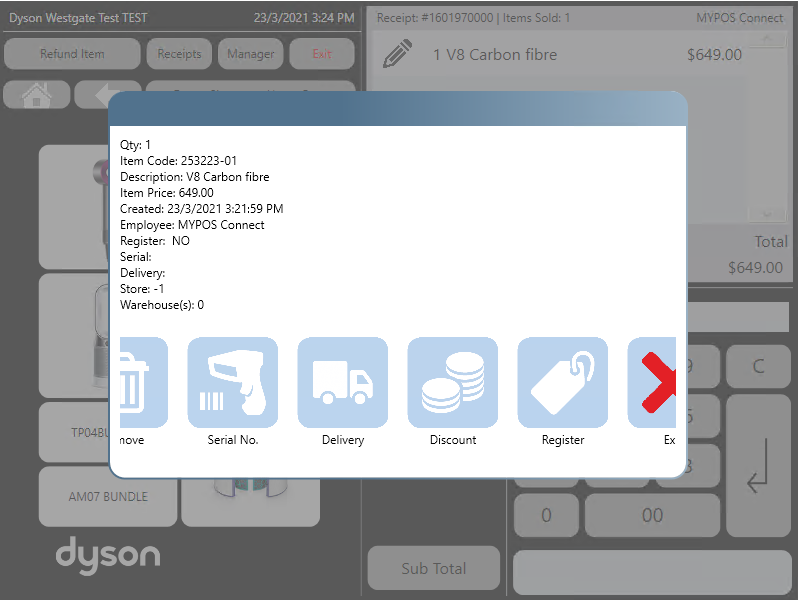
Task: Click the Receipt #1601970000 header text
Action: point(435,18)
